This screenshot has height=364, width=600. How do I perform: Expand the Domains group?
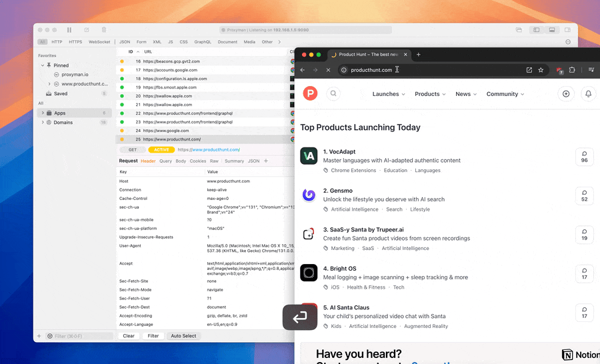click(43, 123)
